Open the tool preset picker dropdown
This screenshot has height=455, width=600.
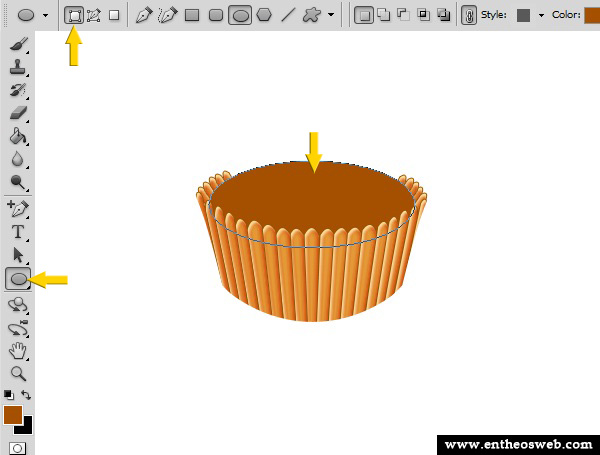pyautogui.click(x=45, y=15)
